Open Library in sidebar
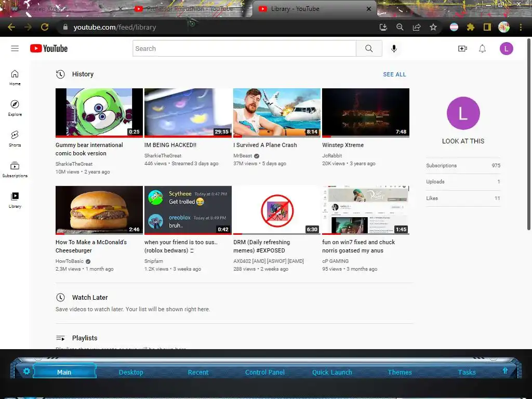 click(15, 200)
